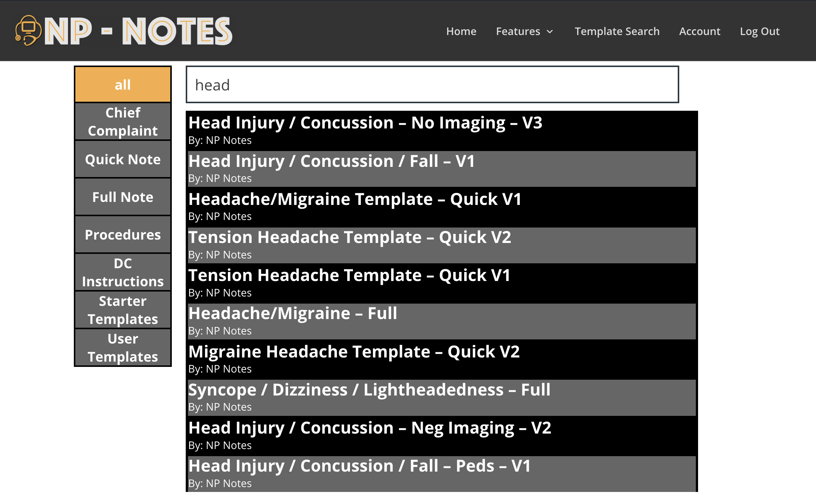The image size is (816, 504).
Task: Open Head Injury / Concussion / Fall – Peds – V1
Action: point(442,474)
